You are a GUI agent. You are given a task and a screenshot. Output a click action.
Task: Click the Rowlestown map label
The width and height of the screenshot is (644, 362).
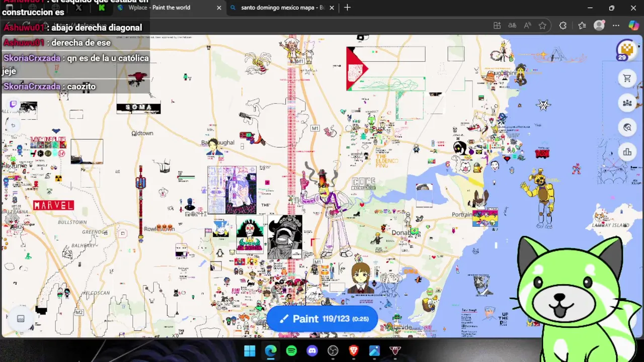click(159, 229)
